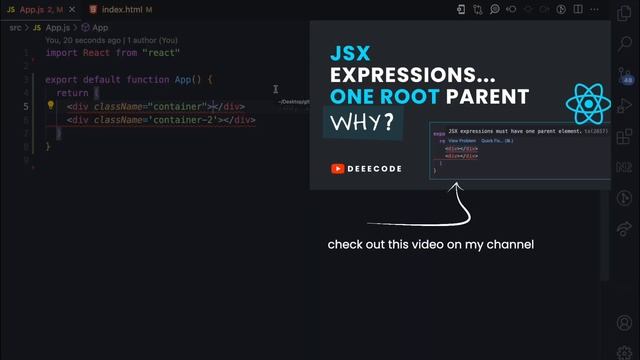Viewport: 640px width, 360px height.
Task: Click the div className='container-2' line
Action: coord(161,120)
